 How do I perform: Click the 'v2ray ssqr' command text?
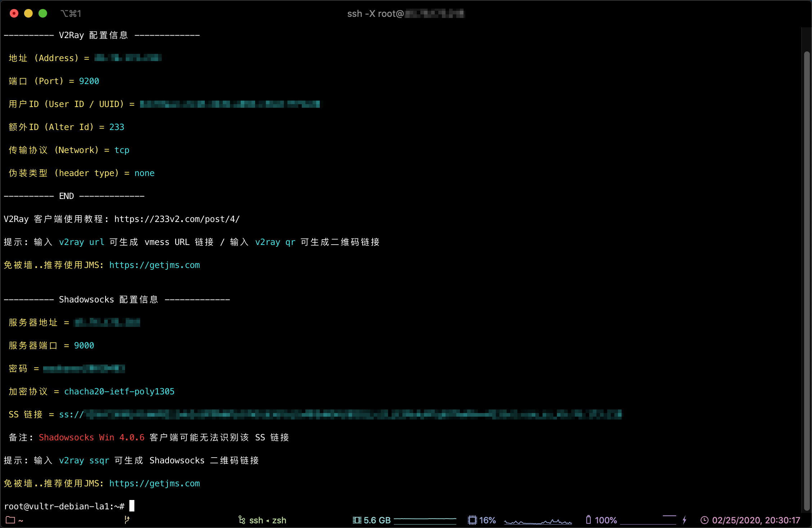click(x=84, y=460)
